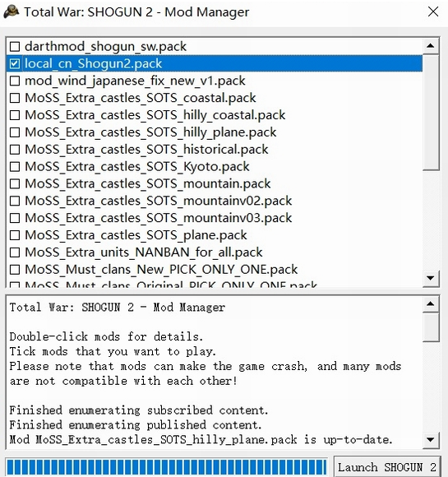Click 'Tick mods that you want to play.' line
This screenshot has height=477, width=448.
(113, 352)
